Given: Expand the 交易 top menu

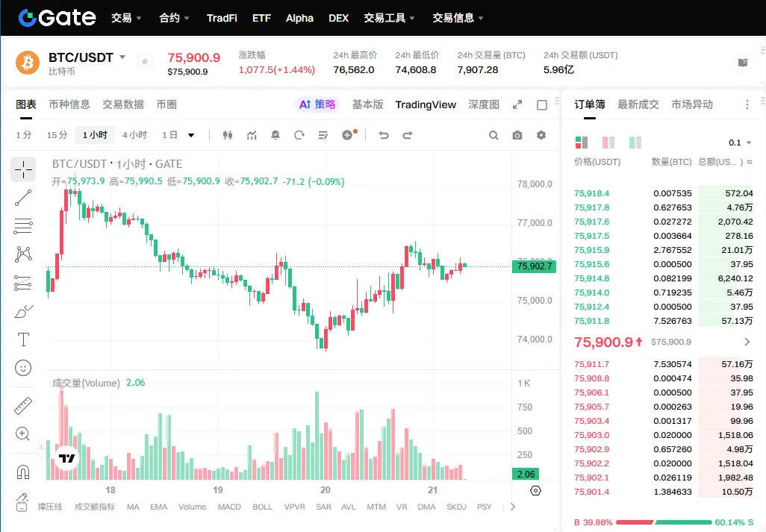Looking at the screenshot, I should tap(126, 18).
